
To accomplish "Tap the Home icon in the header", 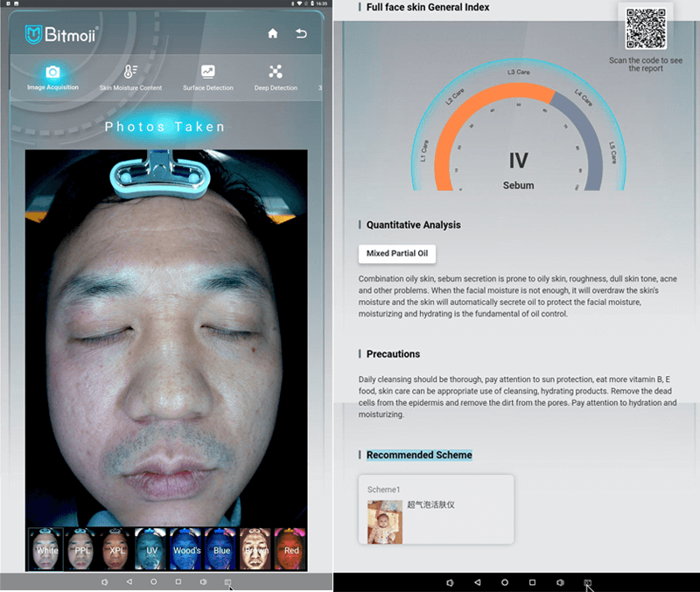I will pos(273,33).
